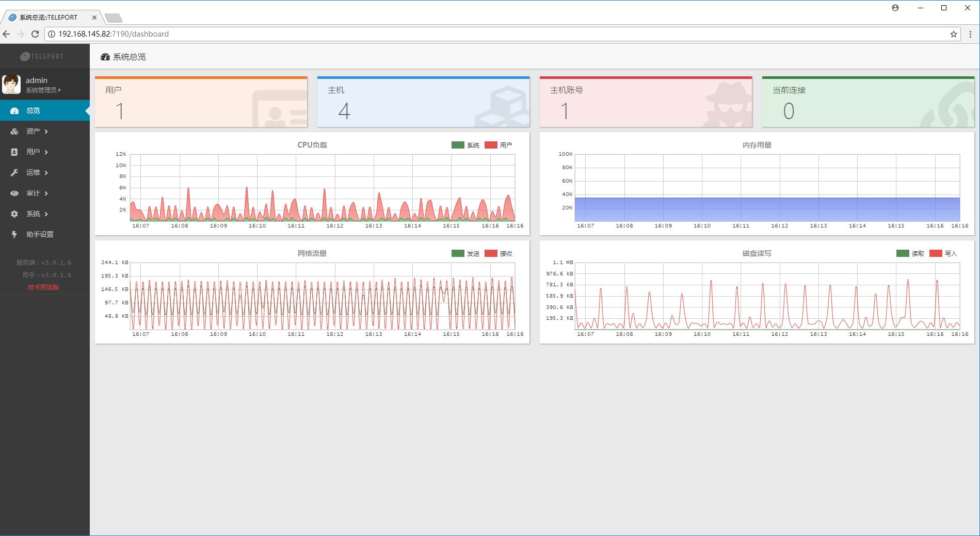Image resolution: width=980 pixels, height=536 pixels.
Task: Click the 磁盘读写 chart title
Action: 757,253
